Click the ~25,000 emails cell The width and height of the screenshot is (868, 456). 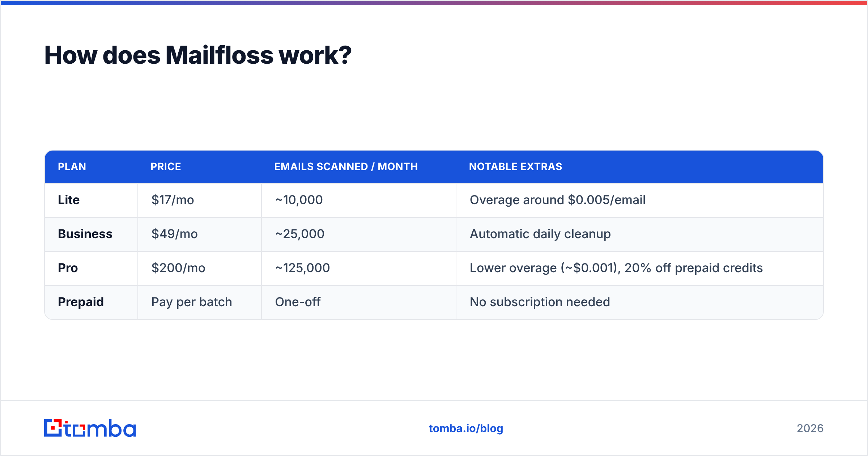pos(359,234)
